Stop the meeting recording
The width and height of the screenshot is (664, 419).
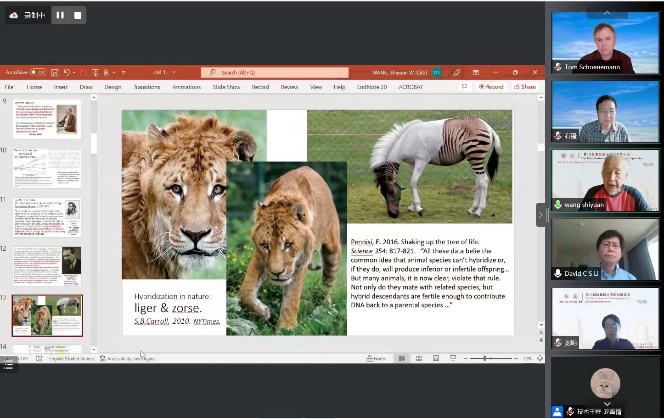click(x=78, y=15)
